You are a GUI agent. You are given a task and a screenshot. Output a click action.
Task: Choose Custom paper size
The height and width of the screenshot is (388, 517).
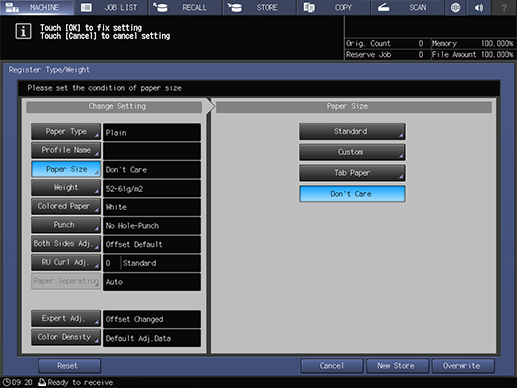pyautogui.click(x=352, y=152)
